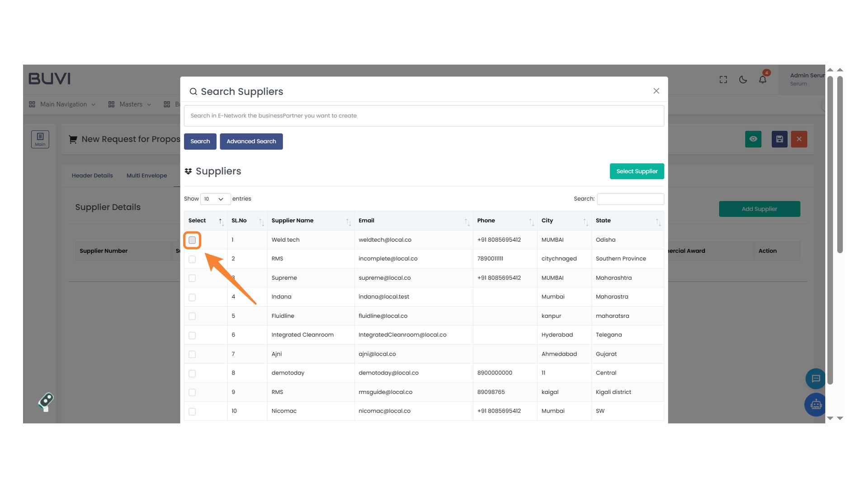This screenshot has height=488, width=868.
Task: Open the Show entries dropdown
Action: (215, 199)
